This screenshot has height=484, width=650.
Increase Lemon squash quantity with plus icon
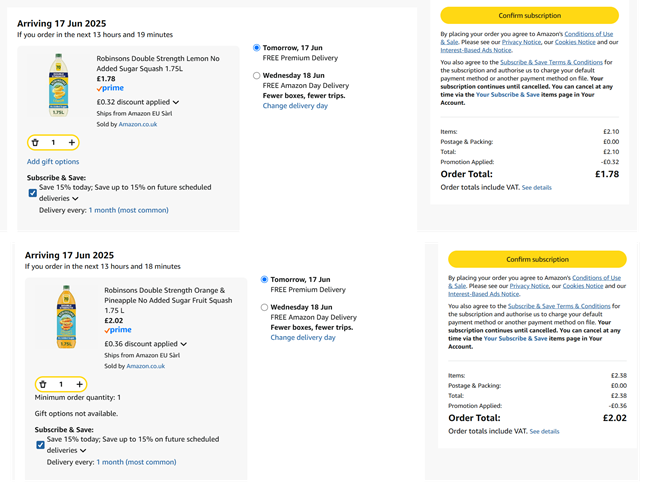(x=72, y=143)
